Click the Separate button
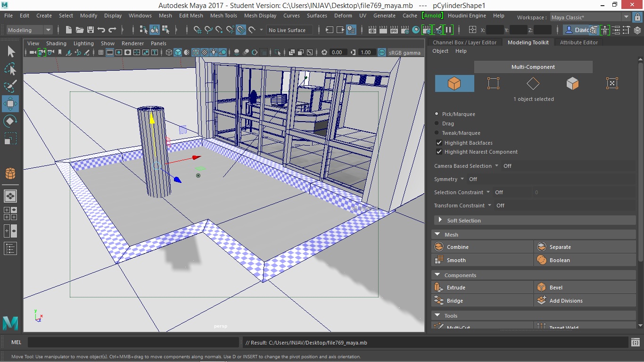Screen dimensions: 644x362 (x=585, y=247)
